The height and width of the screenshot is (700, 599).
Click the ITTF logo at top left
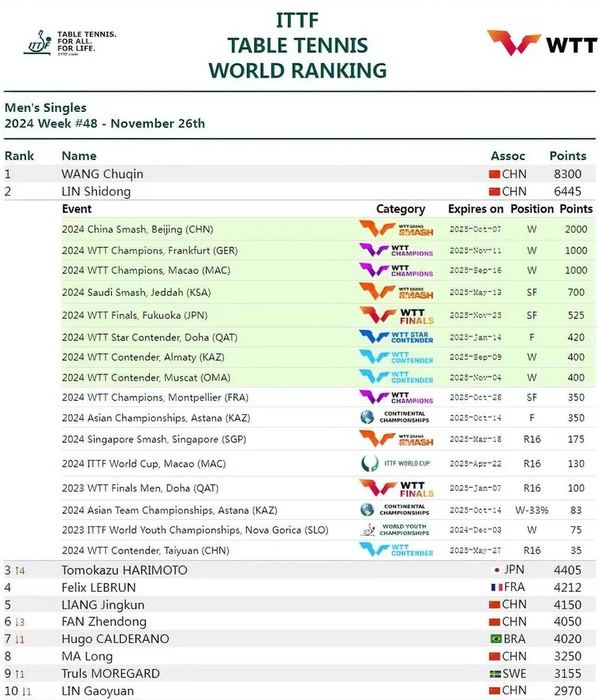70,44
